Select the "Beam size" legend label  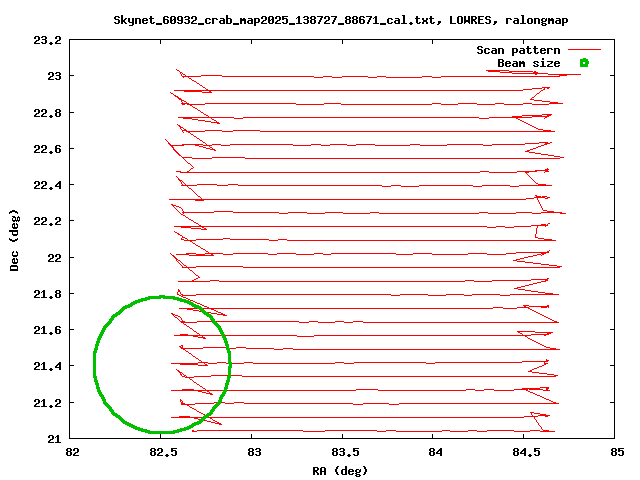[x=529, y=63]
